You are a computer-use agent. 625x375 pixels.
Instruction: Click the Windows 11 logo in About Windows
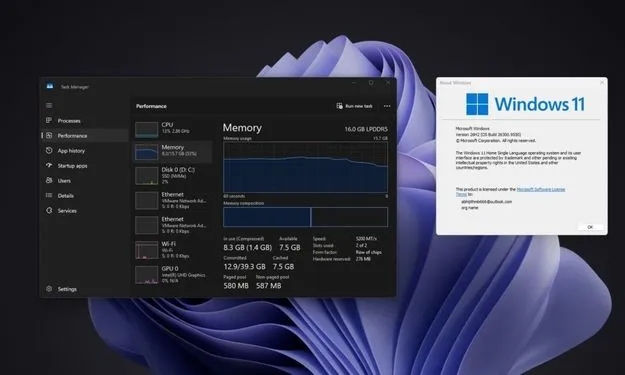[x=525, y=104]
